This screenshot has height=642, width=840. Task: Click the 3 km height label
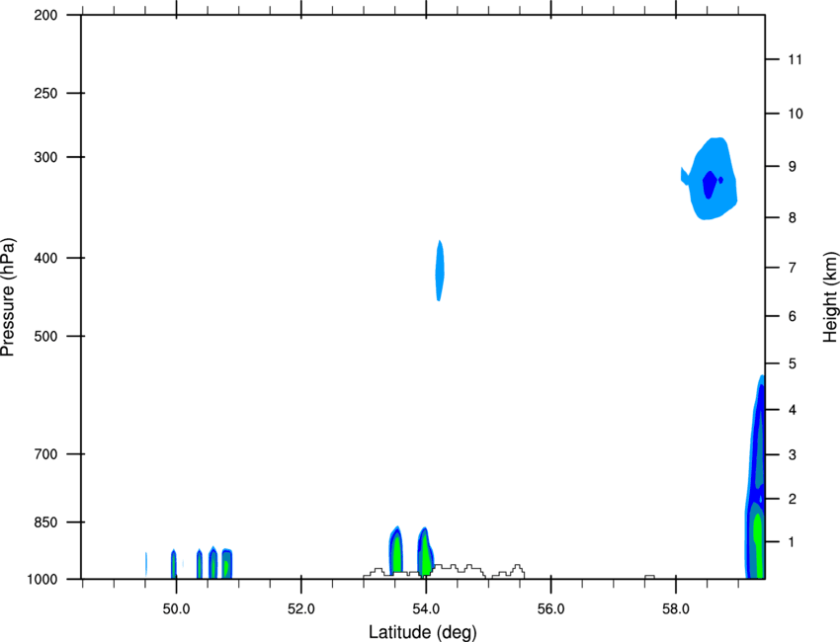tap(793, 455)
